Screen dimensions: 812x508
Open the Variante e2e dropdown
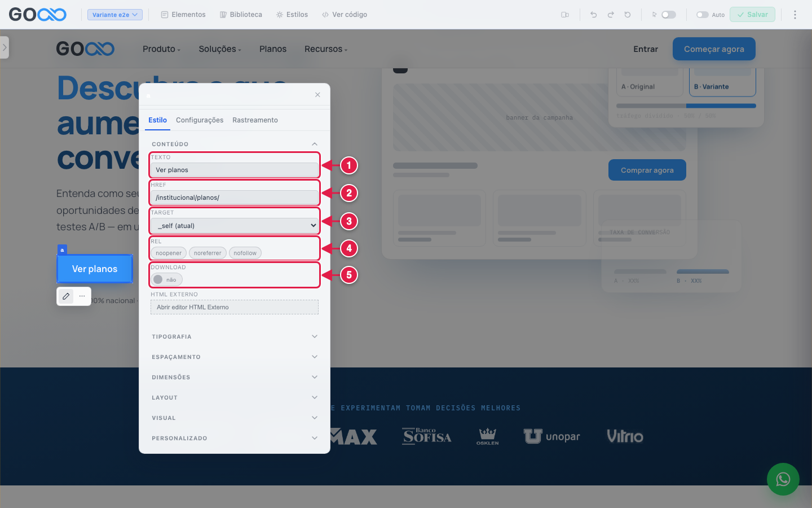(x=115, y=15)
